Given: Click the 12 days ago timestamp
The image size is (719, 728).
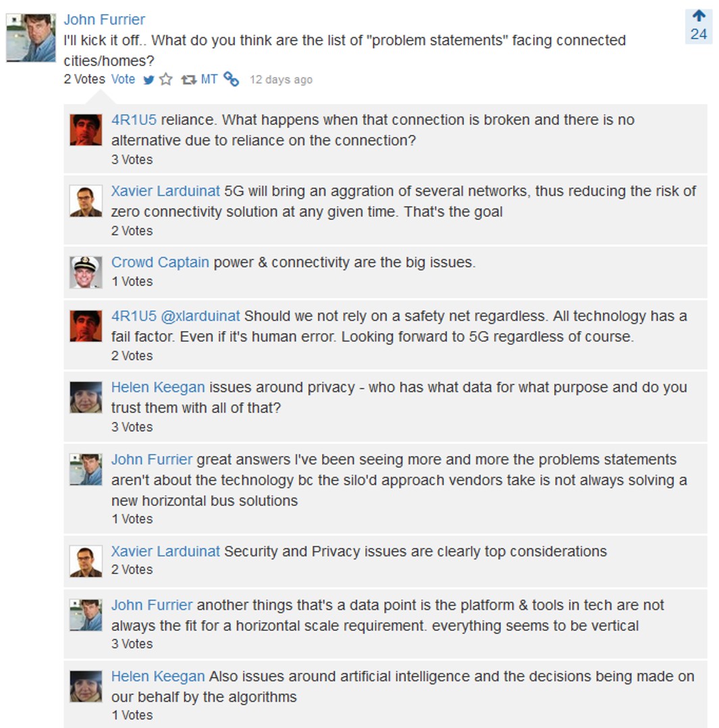Looking at the screenshot, I should pos(282,80).
